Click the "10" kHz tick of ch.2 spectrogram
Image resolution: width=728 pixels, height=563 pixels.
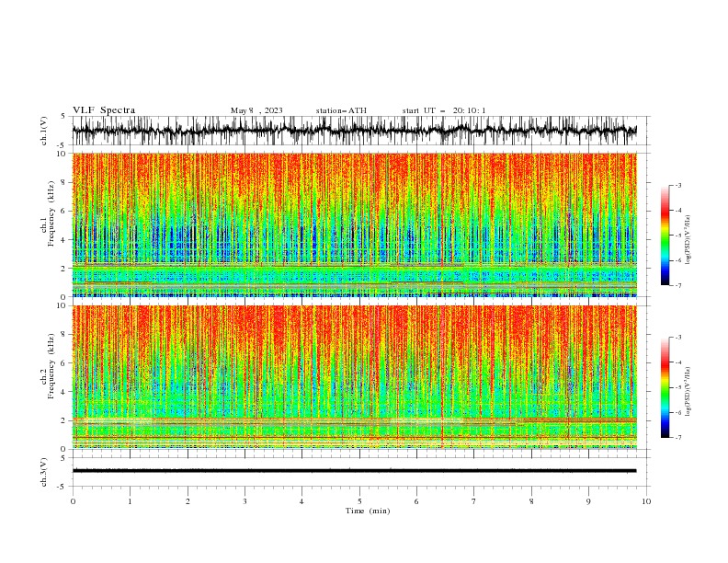[63, 306]
